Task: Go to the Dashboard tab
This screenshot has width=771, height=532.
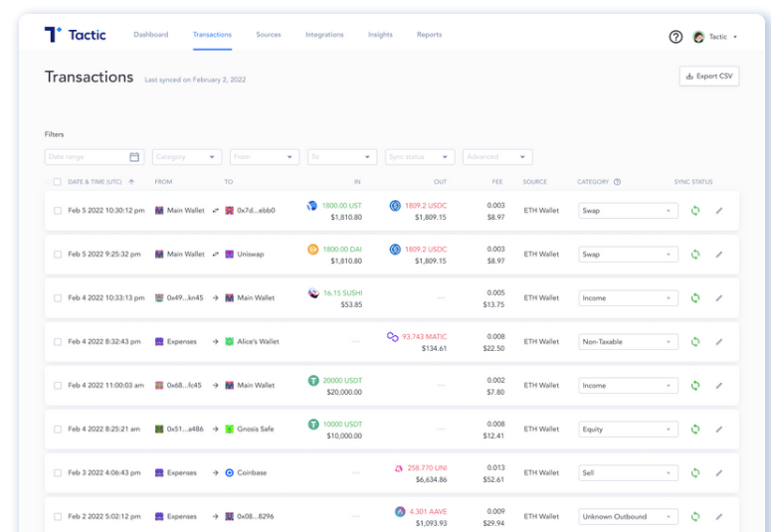Action: (151, 35)
